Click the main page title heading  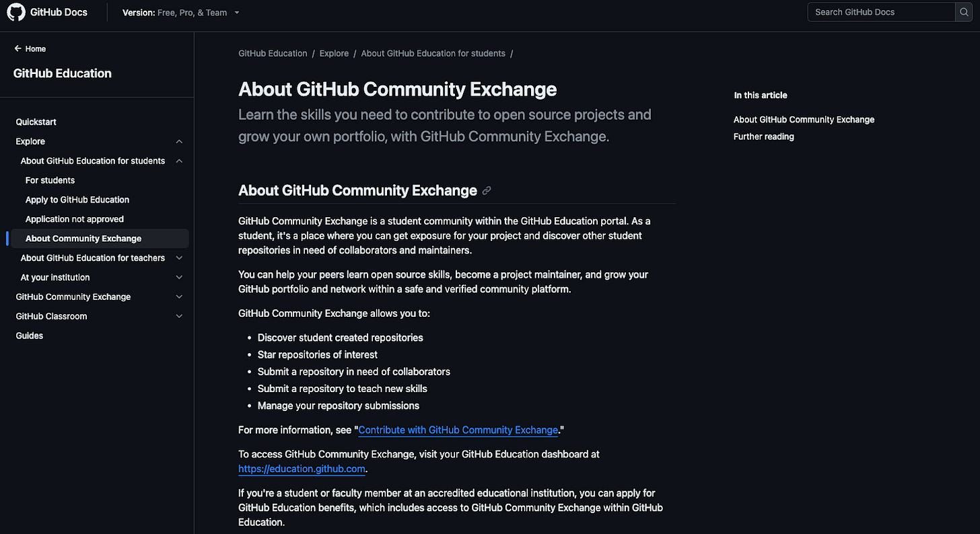click(398, 89)
